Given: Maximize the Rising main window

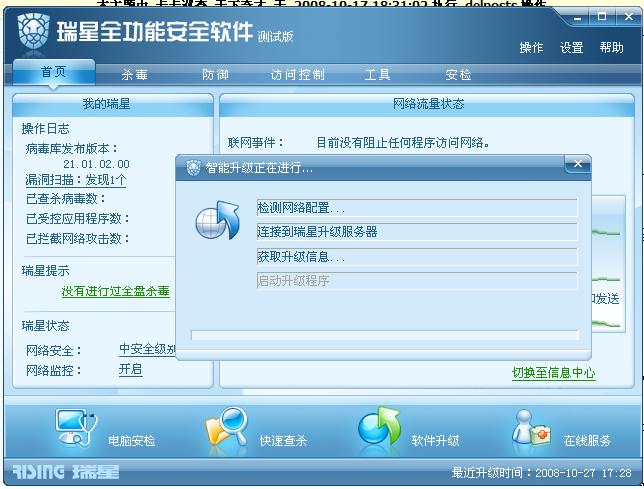Looking at the screenshot, I should (x=602, y=17).
